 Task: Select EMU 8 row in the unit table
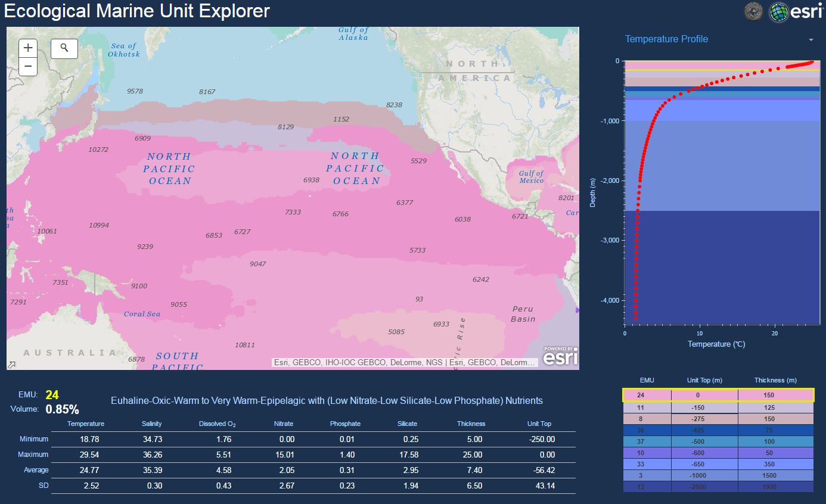tap(718, 419)
